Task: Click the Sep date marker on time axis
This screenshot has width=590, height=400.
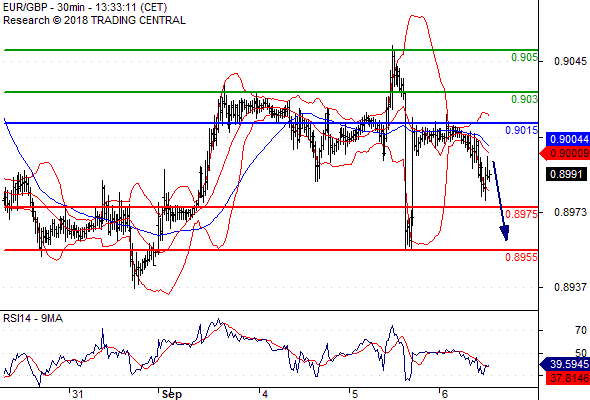Action: point(172,394)
